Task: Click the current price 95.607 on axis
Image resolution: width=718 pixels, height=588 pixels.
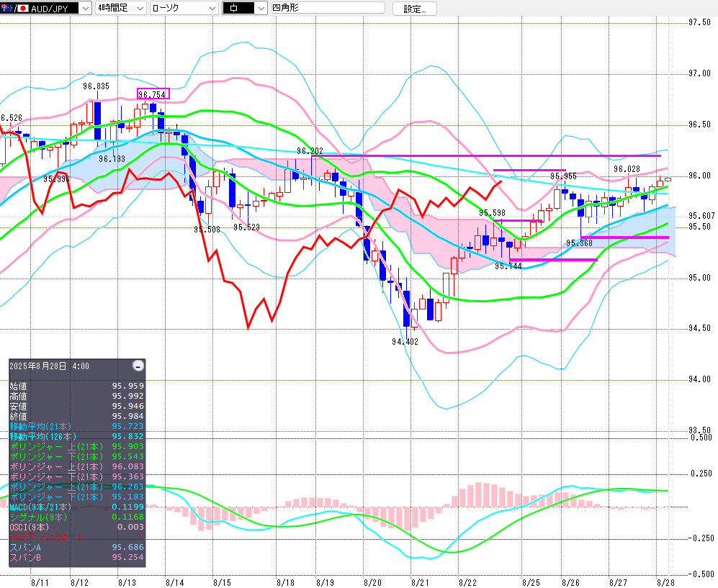Action: pos(702,215)
